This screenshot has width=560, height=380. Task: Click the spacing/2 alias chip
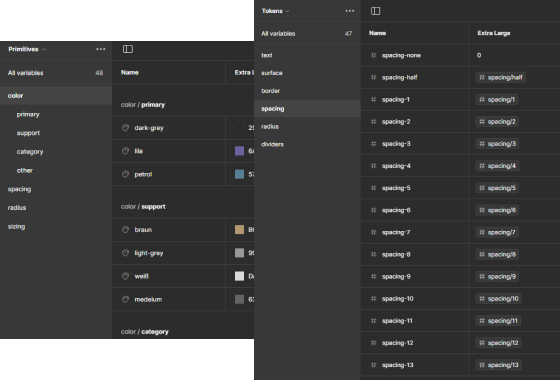click(x=497, y=122)
